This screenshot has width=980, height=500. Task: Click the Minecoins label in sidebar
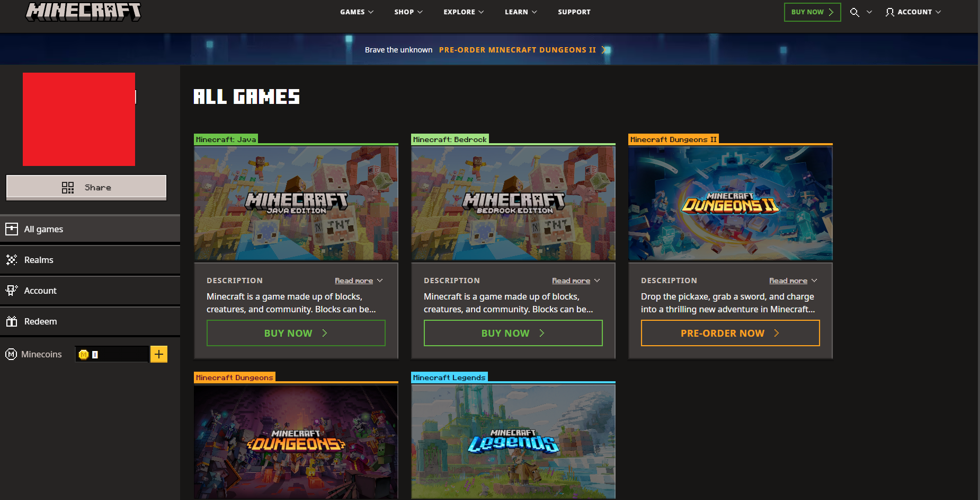click(41, 354)
